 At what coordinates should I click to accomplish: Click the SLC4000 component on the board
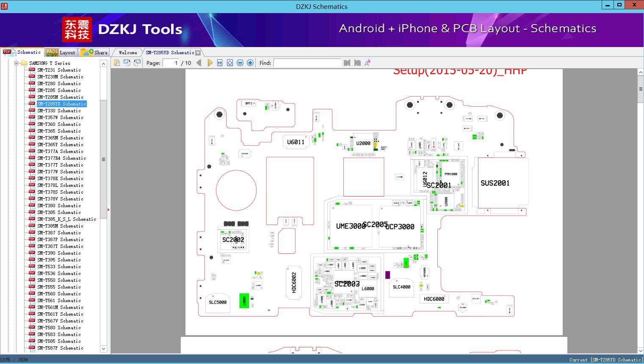click(x=401, y=287)
